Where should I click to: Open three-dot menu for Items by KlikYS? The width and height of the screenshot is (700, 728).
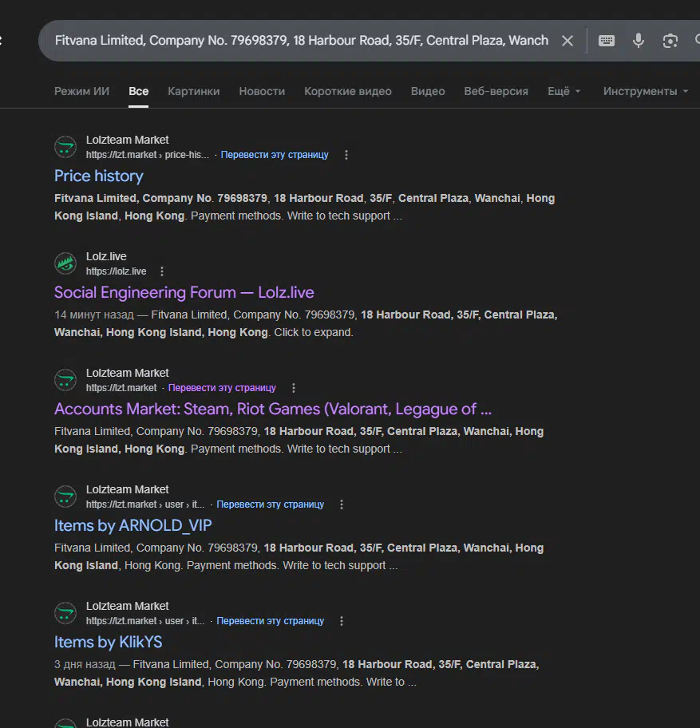point(342,621)
